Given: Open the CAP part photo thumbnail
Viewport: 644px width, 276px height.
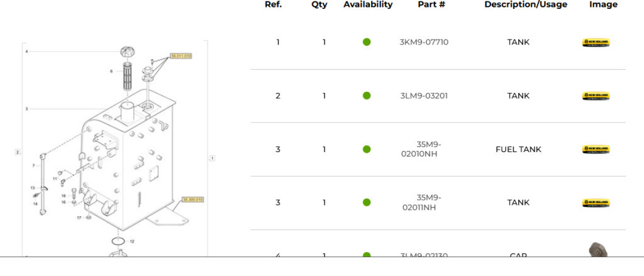Looking at the screenshot, I should pyautogui.click(x=598, y=250).
